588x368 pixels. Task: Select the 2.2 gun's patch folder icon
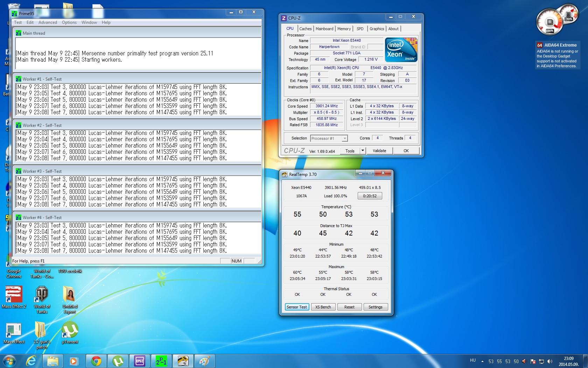[x=42, y=335]
